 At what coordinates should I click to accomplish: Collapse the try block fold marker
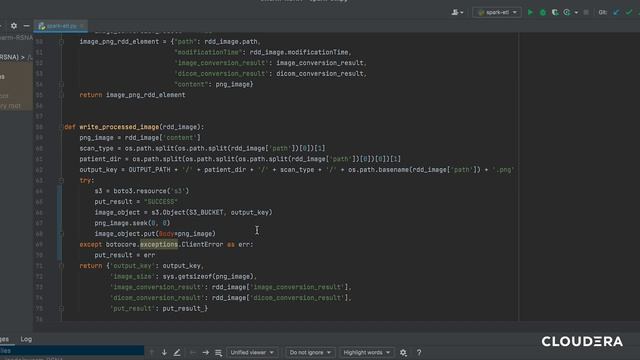point(61,180)
